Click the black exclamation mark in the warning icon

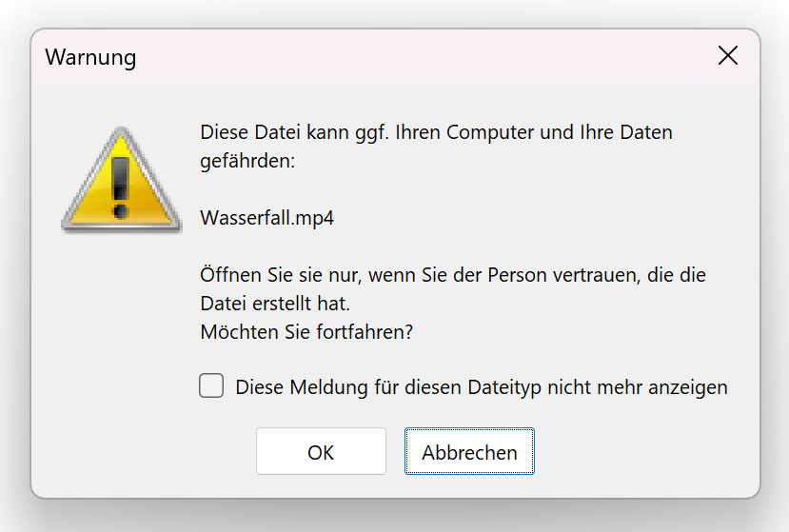(121, 187)
